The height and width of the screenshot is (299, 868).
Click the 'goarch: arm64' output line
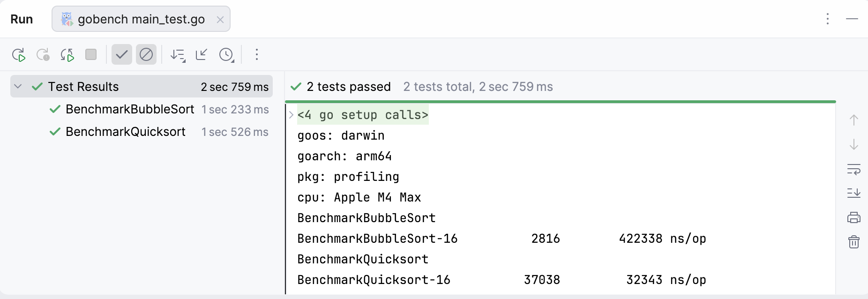(x=344, y=156)
